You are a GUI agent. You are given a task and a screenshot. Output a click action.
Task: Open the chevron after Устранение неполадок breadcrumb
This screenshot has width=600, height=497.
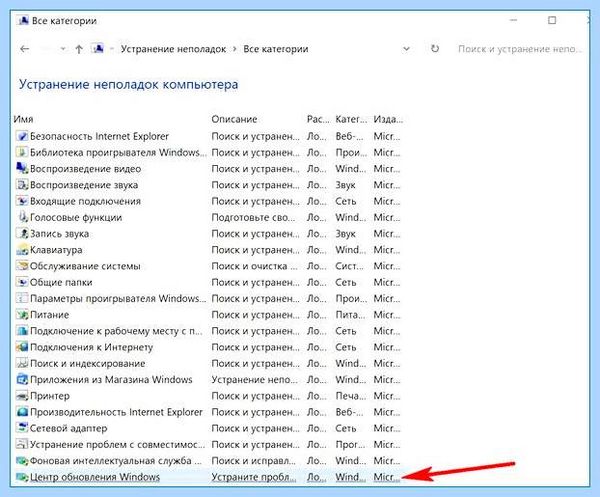(x=235, y=49)
